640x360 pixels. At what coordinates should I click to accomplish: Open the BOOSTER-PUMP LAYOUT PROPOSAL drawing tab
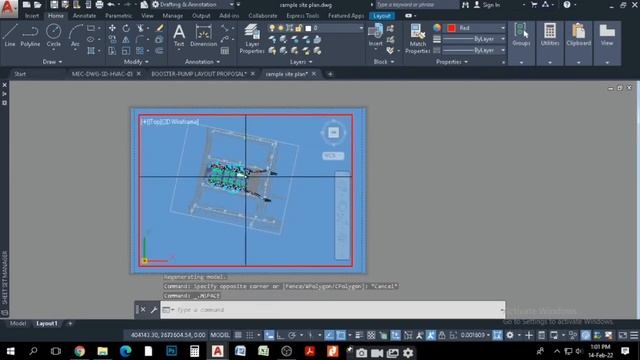point(198,74)
